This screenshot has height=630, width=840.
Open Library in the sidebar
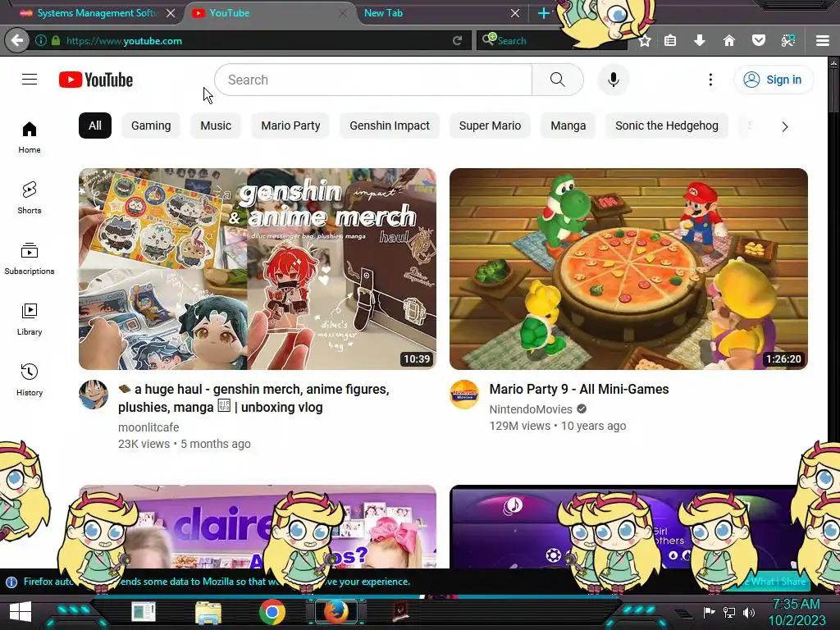[30, 319]
